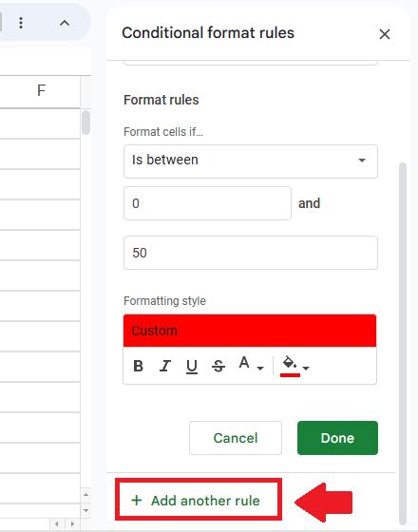Click the text color dropdown arrow
Image resolution: width=418 pixels, height=532 pixels.
[x=260, y=368]
